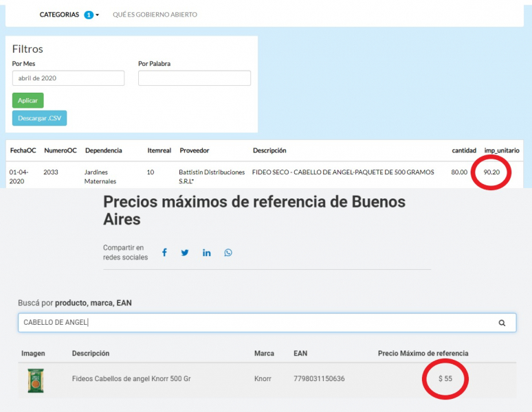Select Battistin Distribuciones S.R.L. cell
The image size is (532, 412).
(x=212, y=176)
